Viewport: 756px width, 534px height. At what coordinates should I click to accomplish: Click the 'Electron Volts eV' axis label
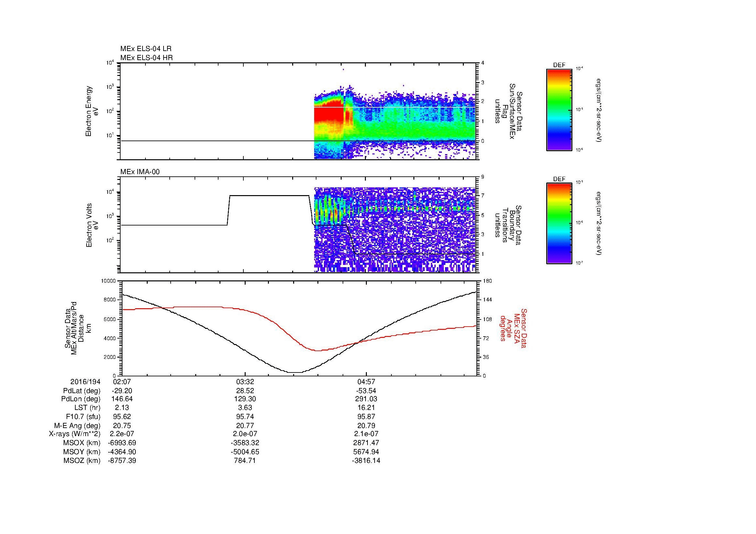pos(92,225)
